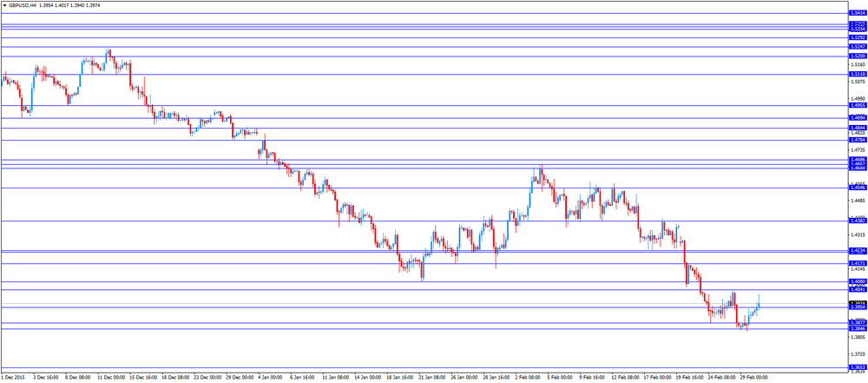
Task: Select the 1.4234 price level label
Action: [x=857, y=251]
